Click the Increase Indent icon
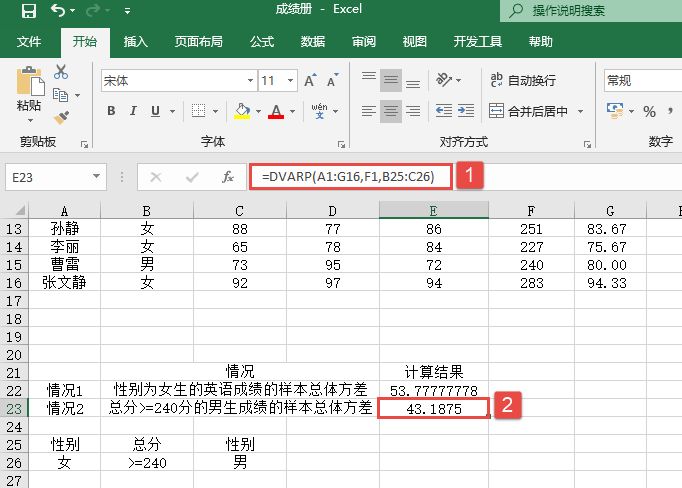682x488 pixels. [466, 111]
